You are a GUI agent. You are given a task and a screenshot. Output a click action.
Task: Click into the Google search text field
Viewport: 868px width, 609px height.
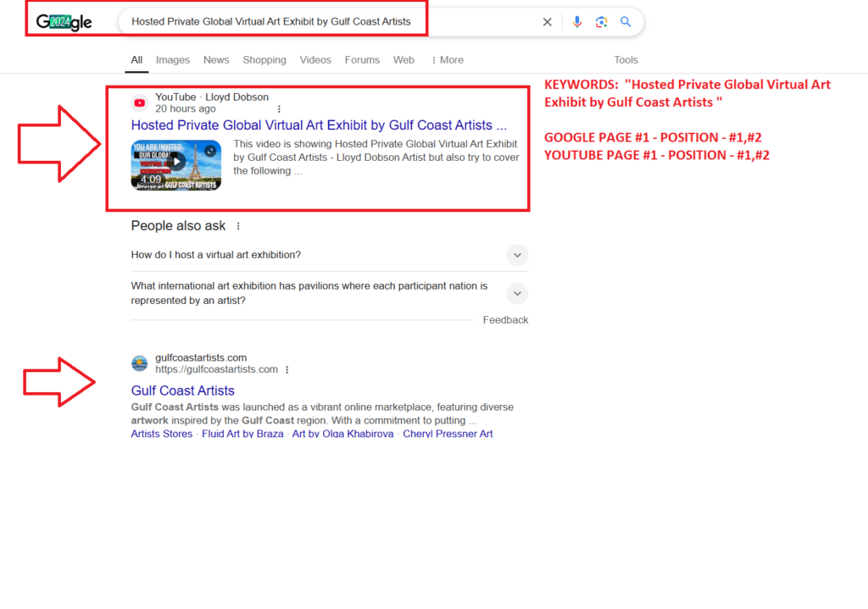(331, 22)
